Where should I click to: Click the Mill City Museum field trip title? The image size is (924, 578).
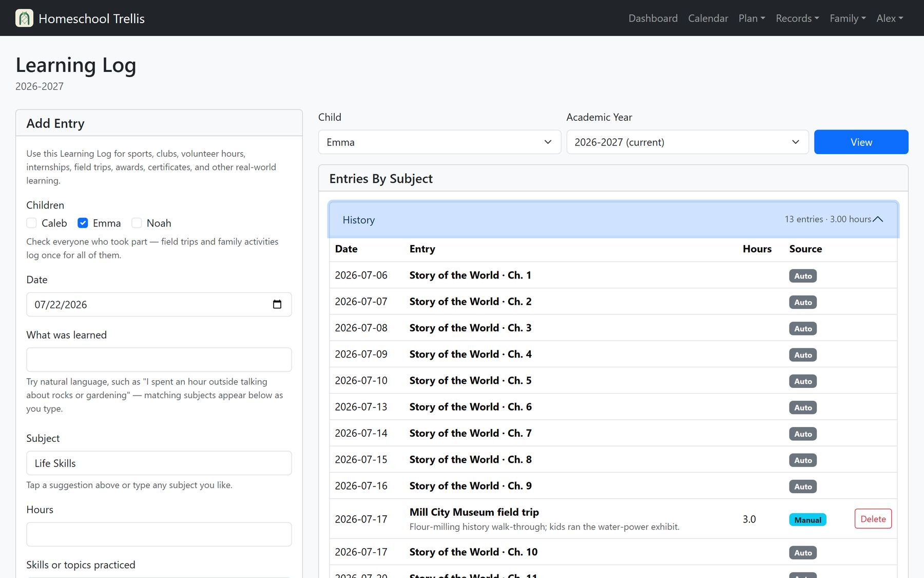[474, 512]
